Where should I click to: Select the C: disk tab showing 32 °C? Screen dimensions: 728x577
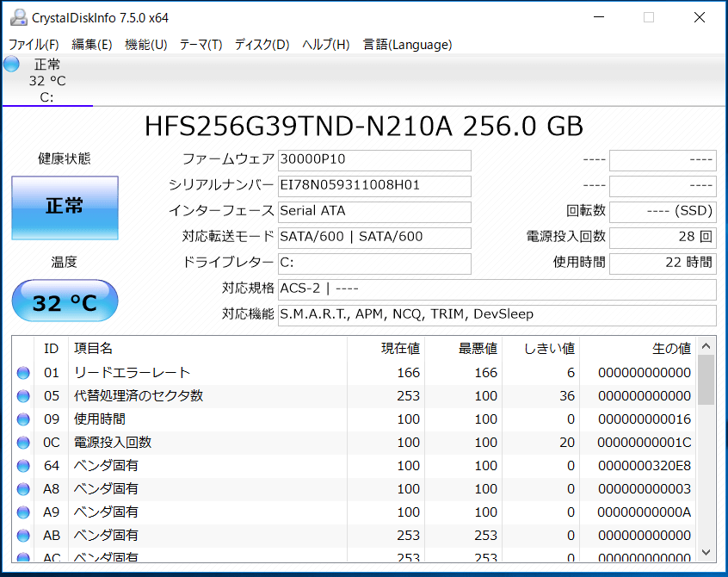point(47,80)
